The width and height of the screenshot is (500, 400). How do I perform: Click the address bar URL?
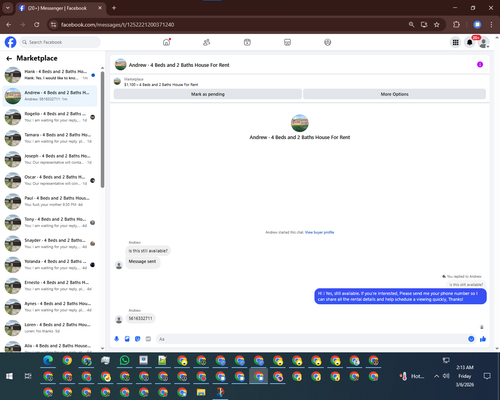pyautogui.click(x=117, y=25)
